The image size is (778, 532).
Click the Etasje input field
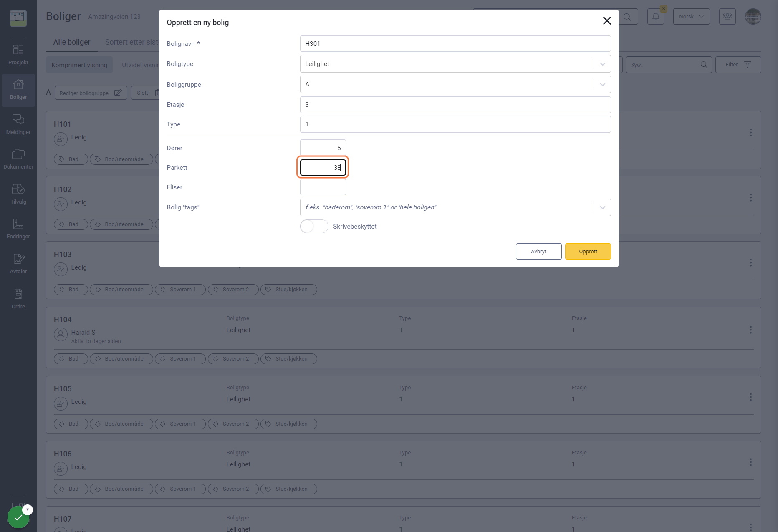[455, 105]
